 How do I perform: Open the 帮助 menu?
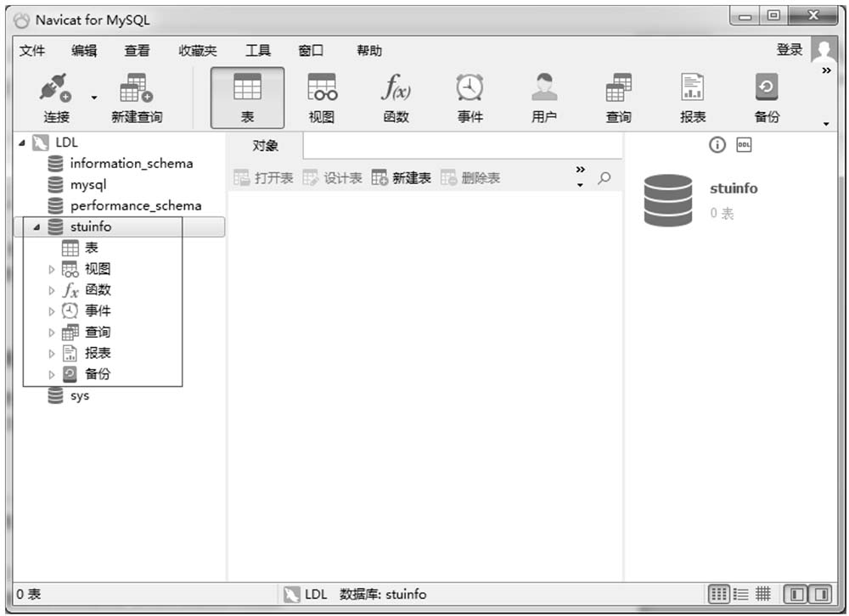tap(369, 51)
